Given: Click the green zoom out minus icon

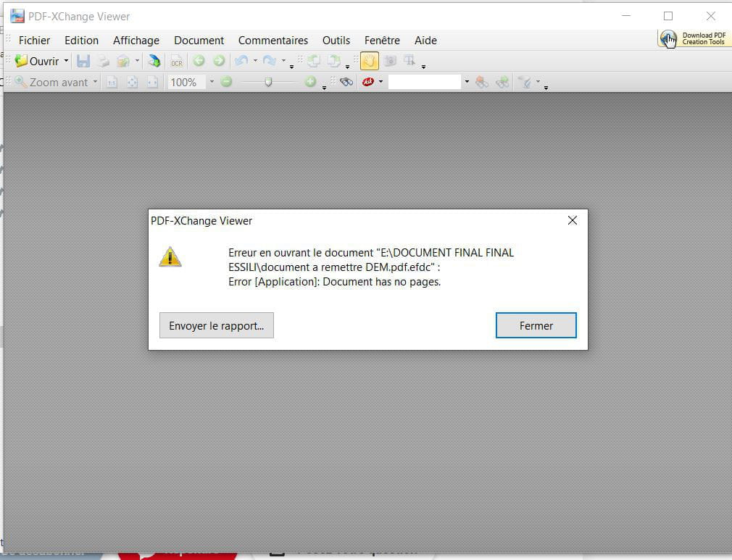Looking at the screenshot, I should [226, 82].
